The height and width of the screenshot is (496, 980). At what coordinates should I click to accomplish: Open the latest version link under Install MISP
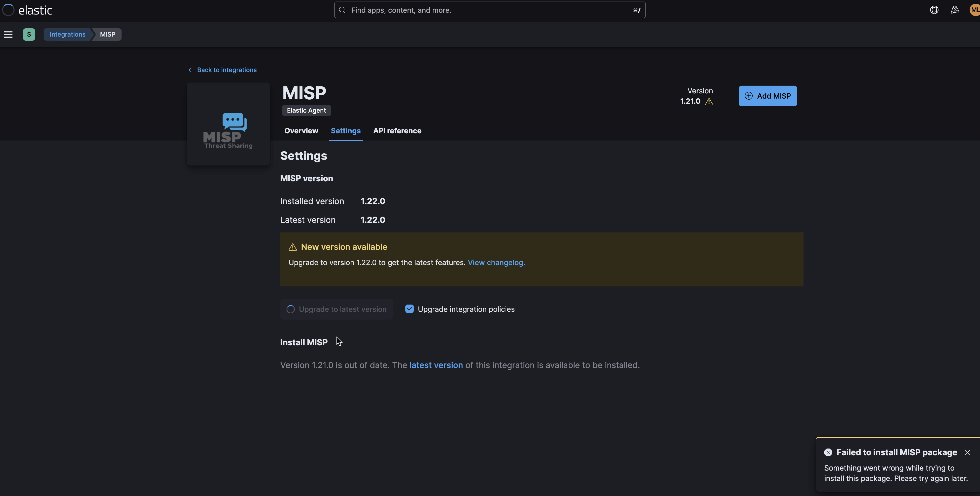pos(436,365)
